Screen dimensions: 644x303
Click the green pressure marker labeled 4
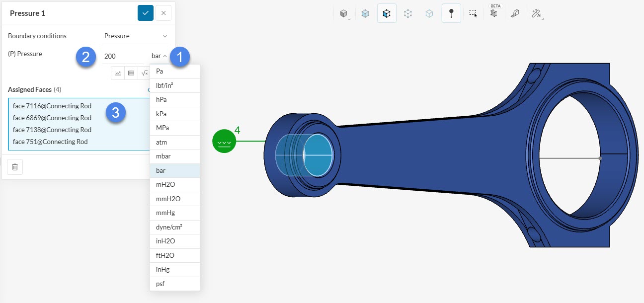(225, 142)
